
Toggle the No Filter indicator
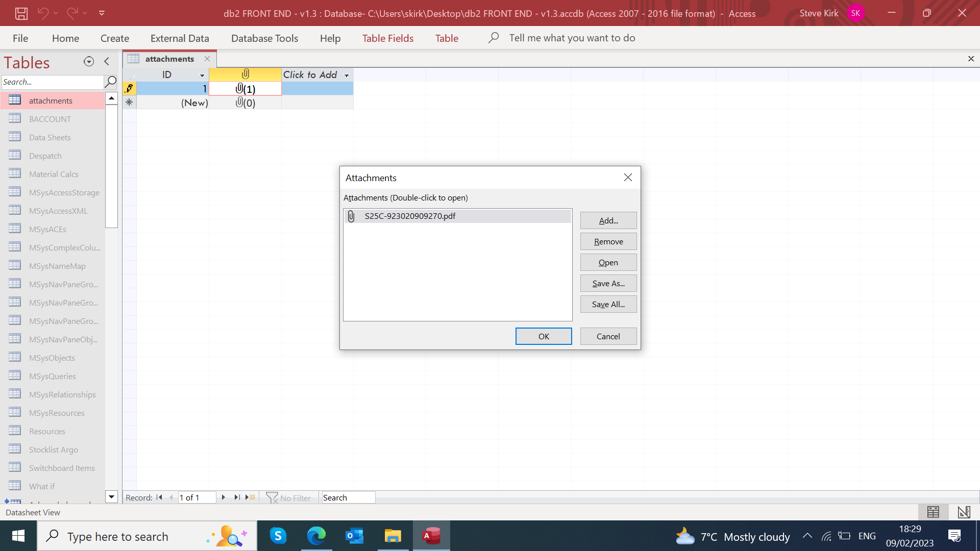coord(288,497)
